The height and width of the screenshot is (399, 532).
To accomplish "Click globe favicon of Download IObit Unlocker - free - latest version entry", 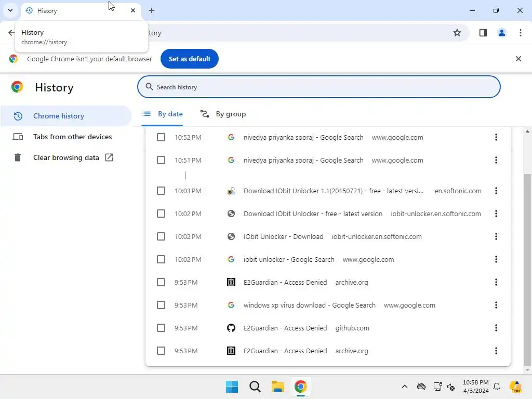I will (x=231, y=214).
